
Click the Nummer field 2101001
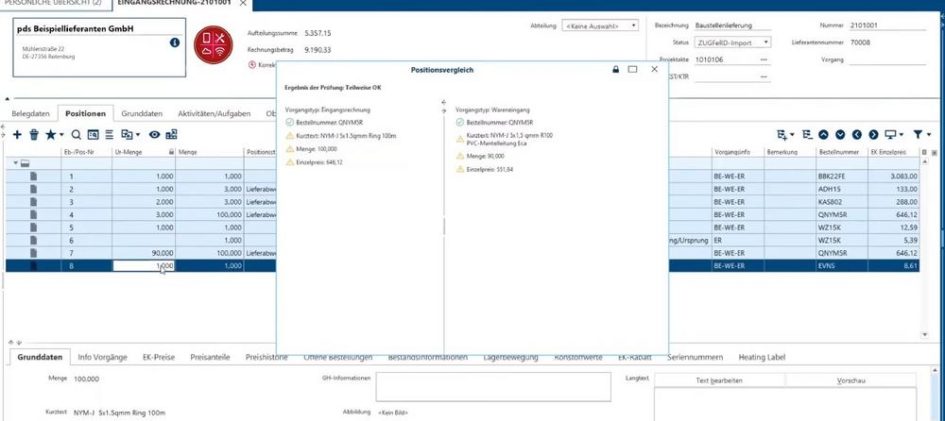pyautogui.click(x=887, y=26)
